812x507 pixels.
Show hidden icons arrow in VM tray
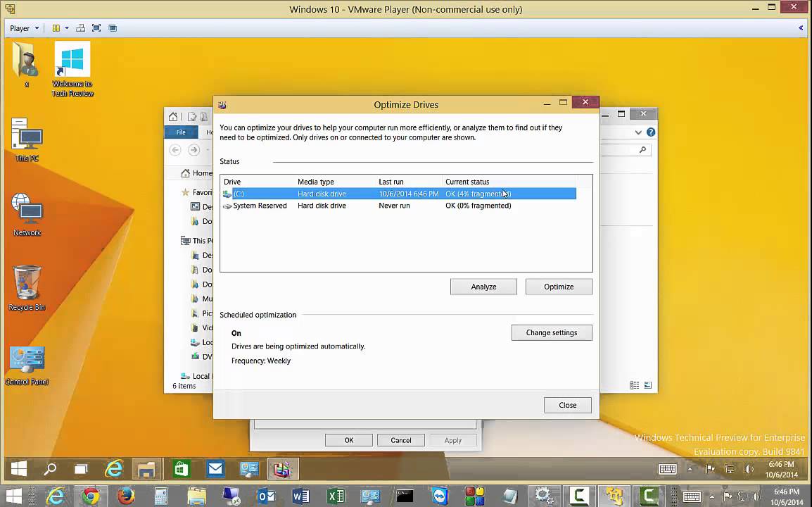coord(690,469)
